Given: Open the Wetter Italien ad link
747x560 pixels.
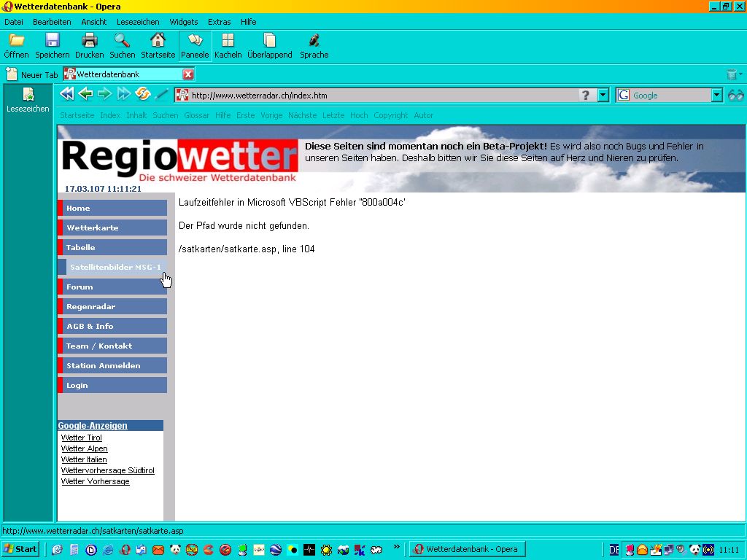Looking at the screenshot, I should click(x=84, y=459).
